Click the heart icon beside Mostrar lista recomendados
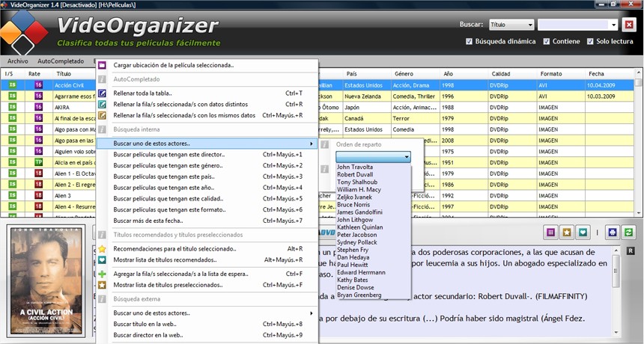The height and width of the screenshot is (344, 644). [x=103, y=260]
